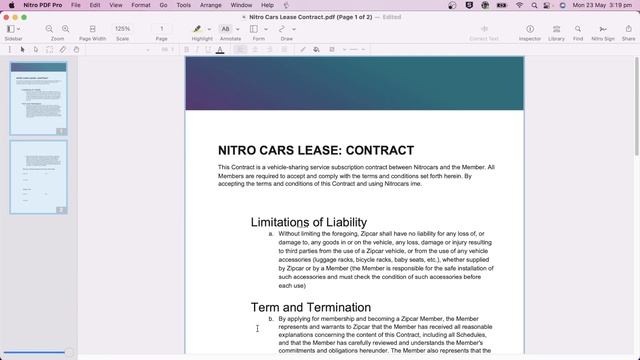Open the Window menu
The height and width of the screenshot is (360, 640).
pos(241,5)
